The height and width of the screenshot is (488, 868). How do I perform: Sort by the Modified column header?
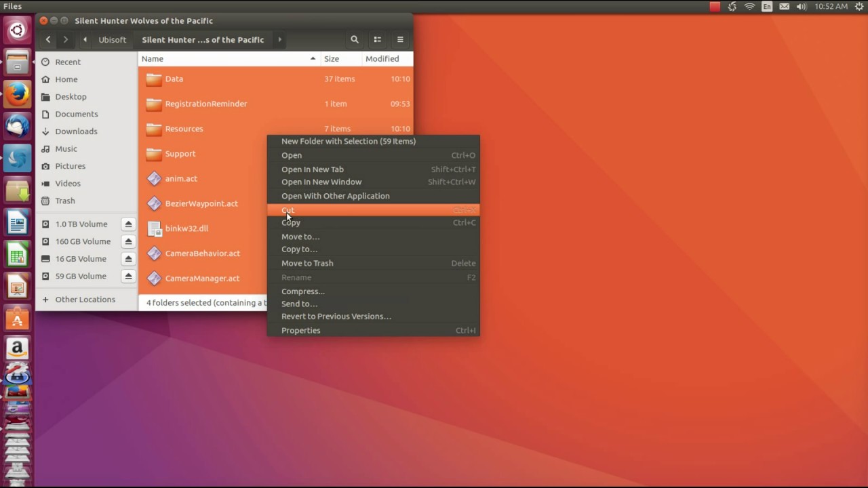point(387,59)
